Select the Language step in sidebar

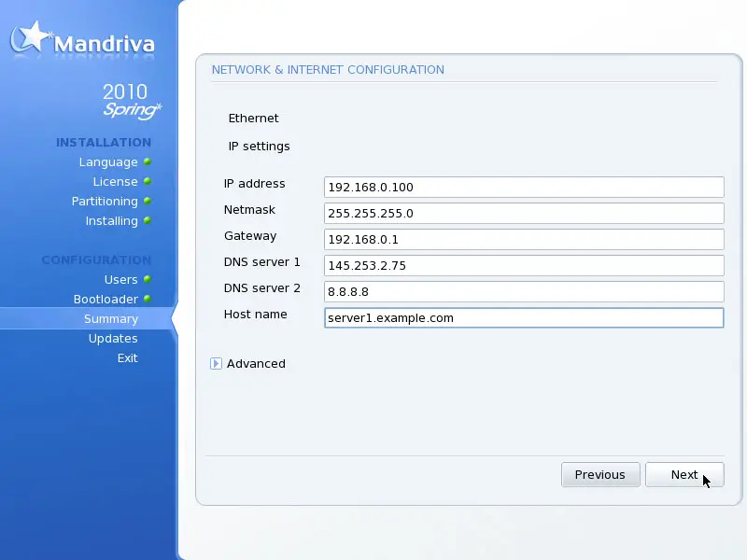(108, 162)
